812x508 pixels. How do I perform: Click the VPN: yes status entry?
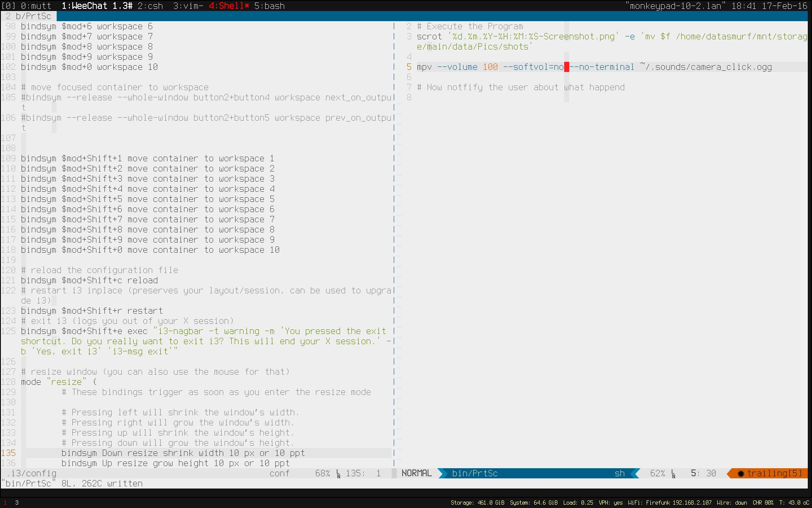coord(611,502)
